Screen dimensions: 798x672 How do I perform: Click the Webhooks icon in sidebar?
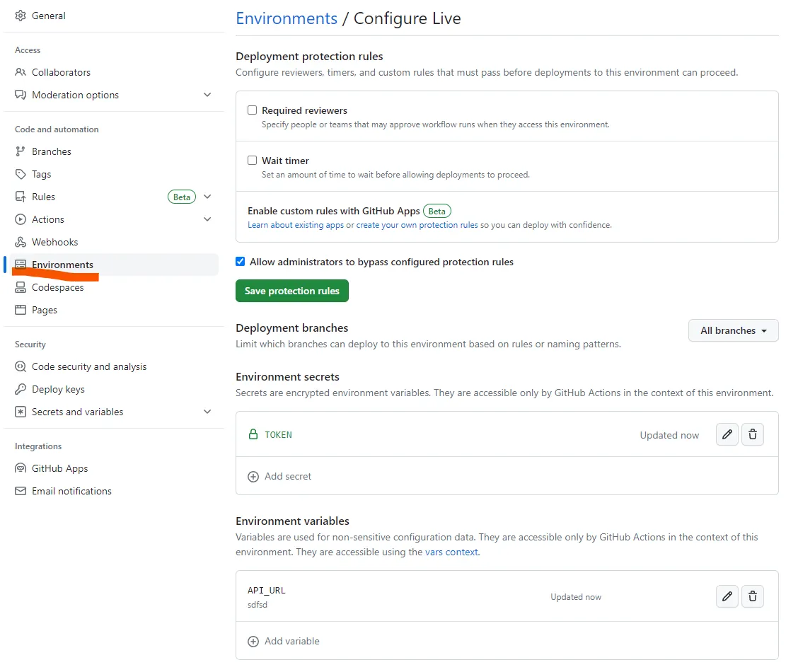coord(21,242)
